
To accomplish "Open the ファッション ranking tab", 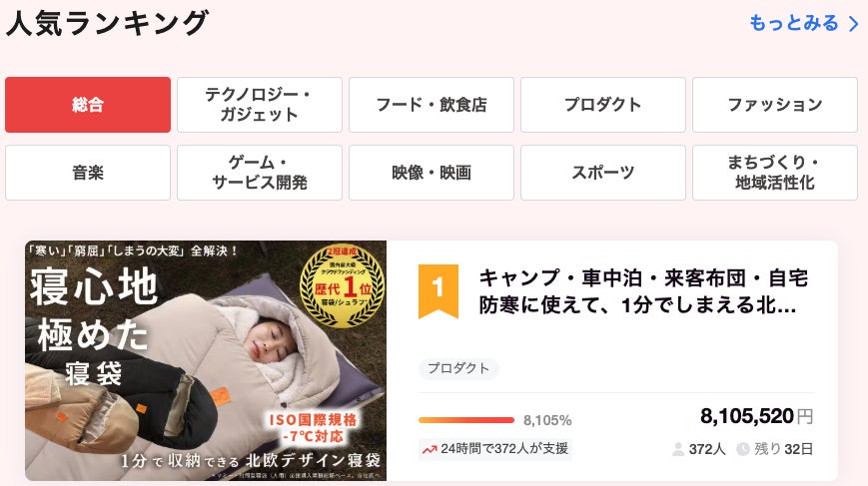I will click(x=775, y=105).
